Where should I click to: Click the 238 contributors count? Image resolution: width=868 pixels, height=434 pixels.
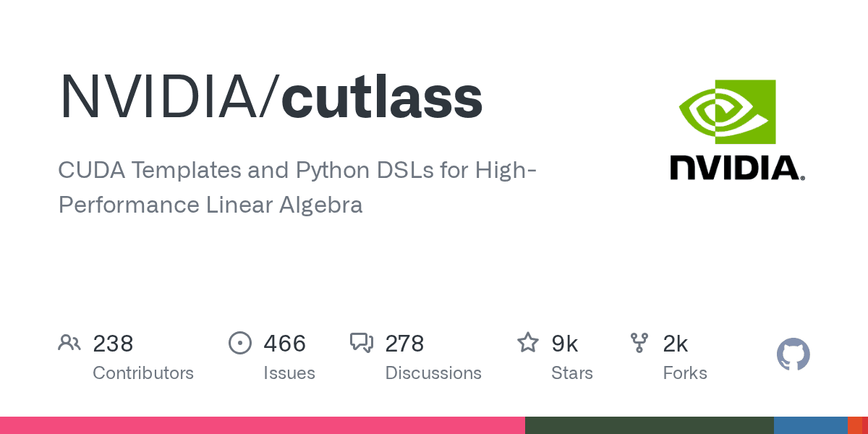tap(113, 344)
